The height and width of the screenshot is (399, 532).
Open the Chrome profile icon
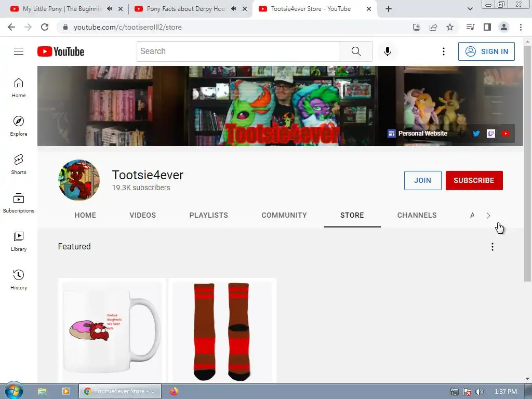(504, 27)
